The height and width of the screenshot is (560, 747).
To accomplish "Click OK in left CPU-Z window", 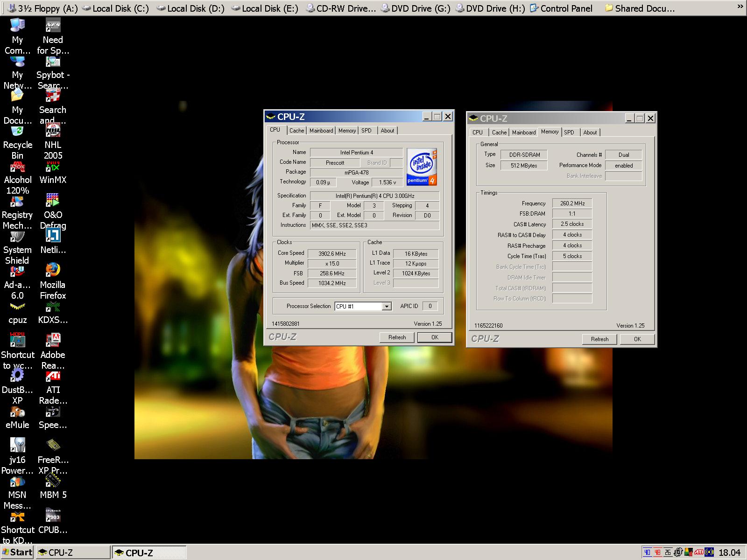I will (x=435, y=337).
